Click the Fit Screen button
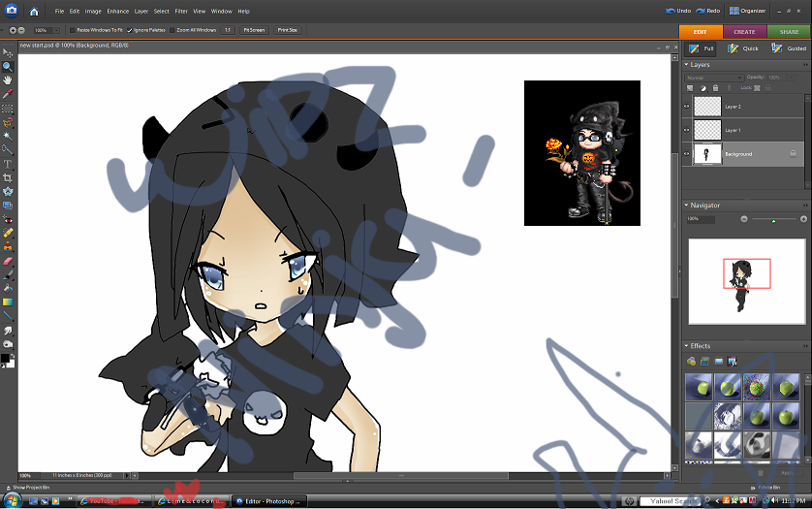 [254, 30]
